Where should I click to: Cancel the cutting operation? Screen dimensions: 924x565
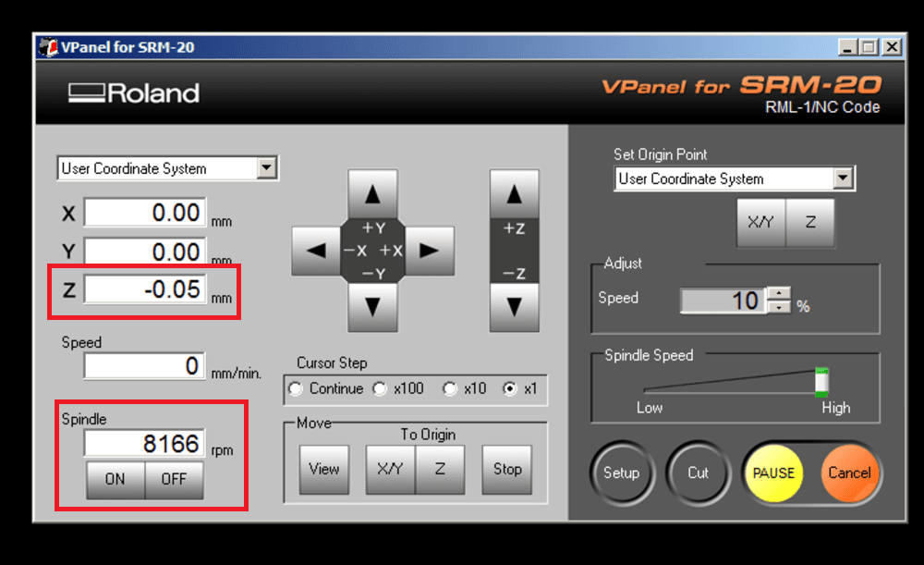tap(849, 473)
